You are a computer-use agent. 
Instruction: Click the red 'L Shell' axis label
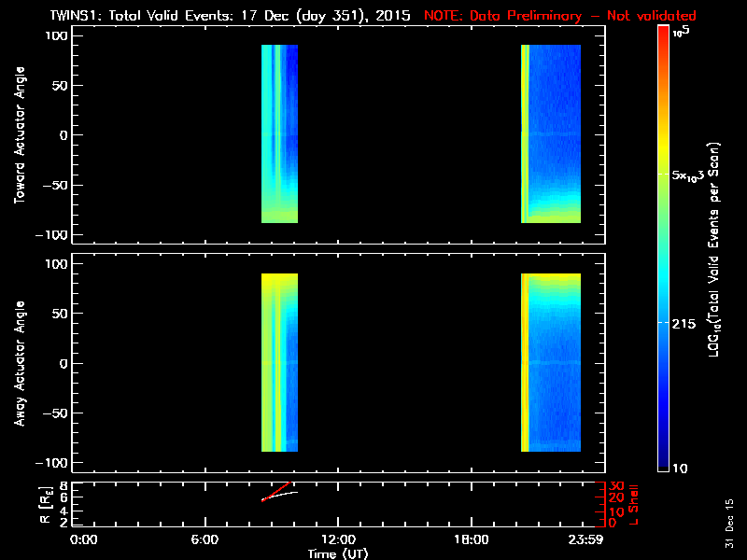tap(635, 504)
